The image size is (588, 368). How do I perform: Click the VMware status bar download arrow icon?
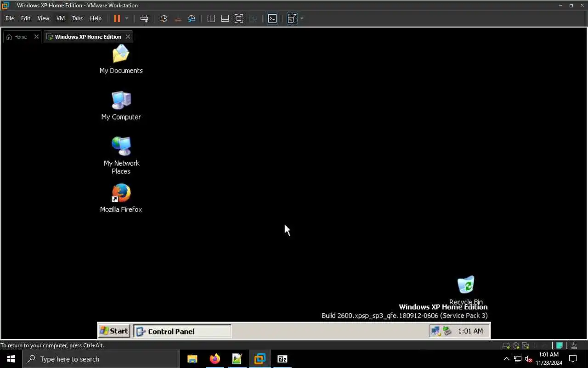click(x=574, y=345)
